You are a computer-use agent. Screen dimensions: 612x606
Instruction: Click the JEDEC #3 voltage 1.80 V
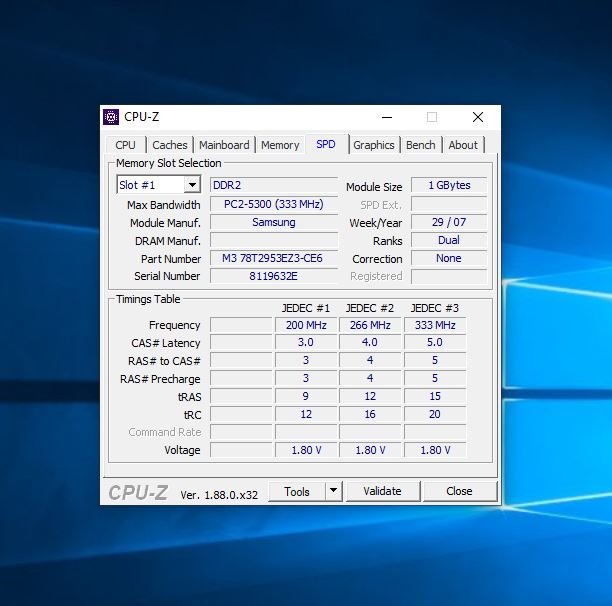coord(435,450)
